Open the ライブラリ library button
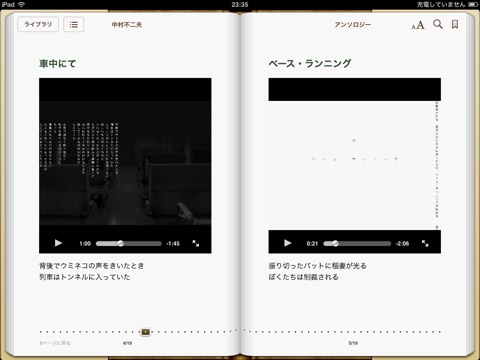Image resolution: width=480 pixels, height=360 pixels. coord(38,24)
